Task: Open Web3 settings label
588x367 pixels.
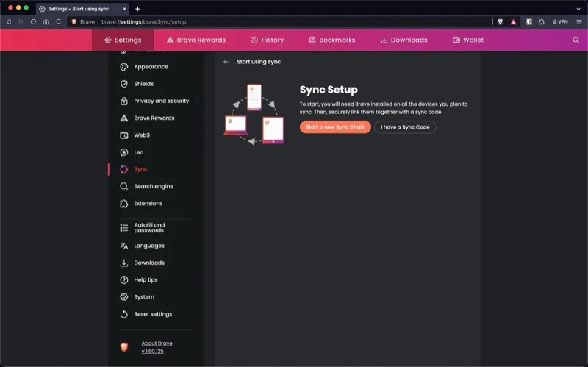Action: coord(142,135)
